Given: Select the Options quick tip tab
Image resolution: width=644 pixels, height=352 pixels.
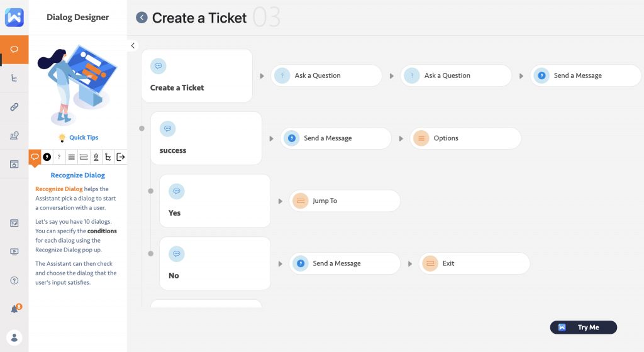Looking at the screenshot, I should pyautogui.click(x=72, y=157).
